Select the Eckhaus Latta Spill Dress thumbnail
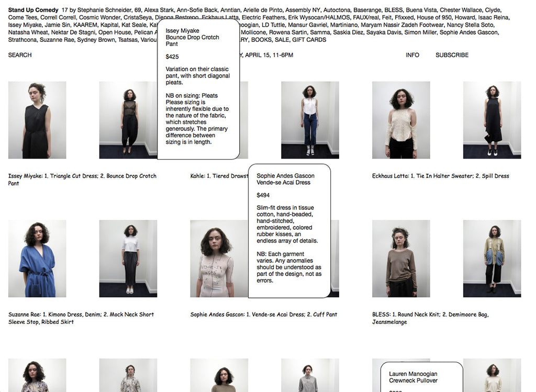The height and width of the screenshot is (392, 536). [x=492, y=120]
